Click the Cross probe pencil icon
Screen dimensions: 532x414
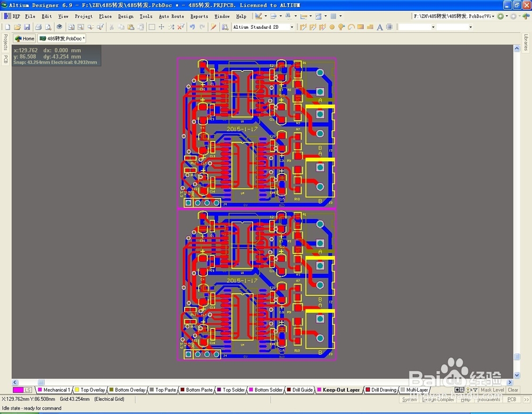pyautogui.click(x=213, y=27)
